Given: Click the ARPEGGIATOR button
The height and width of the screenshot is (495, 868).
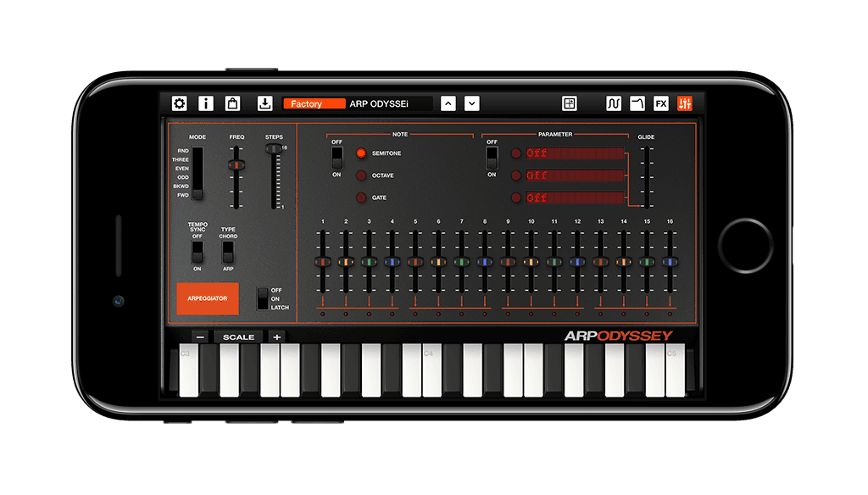Looking at the screenshot, I should 208,298.
